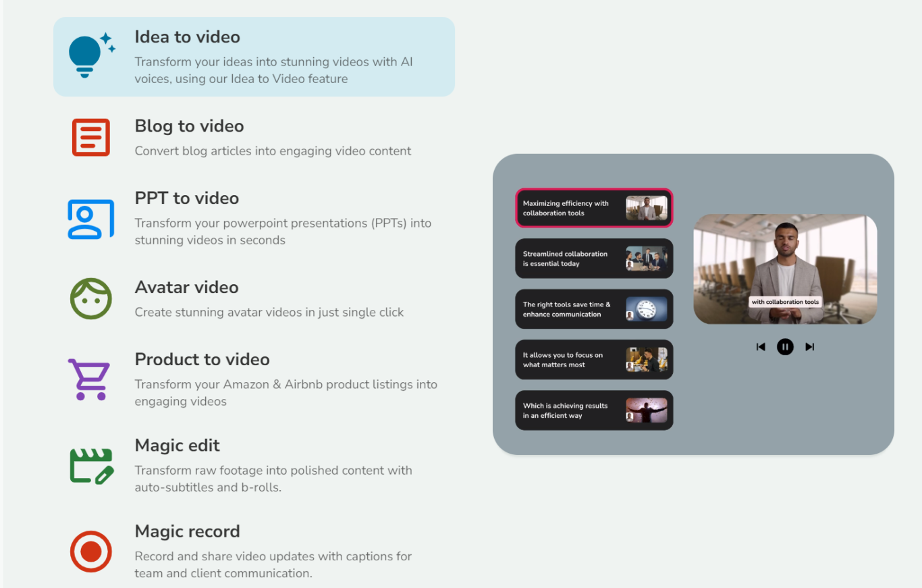Image resolution: width=922 pixels, height=588 pixels.
Task: Click description 'Transform your ideas into stunning videos'
Action: [x=273, y=70]
